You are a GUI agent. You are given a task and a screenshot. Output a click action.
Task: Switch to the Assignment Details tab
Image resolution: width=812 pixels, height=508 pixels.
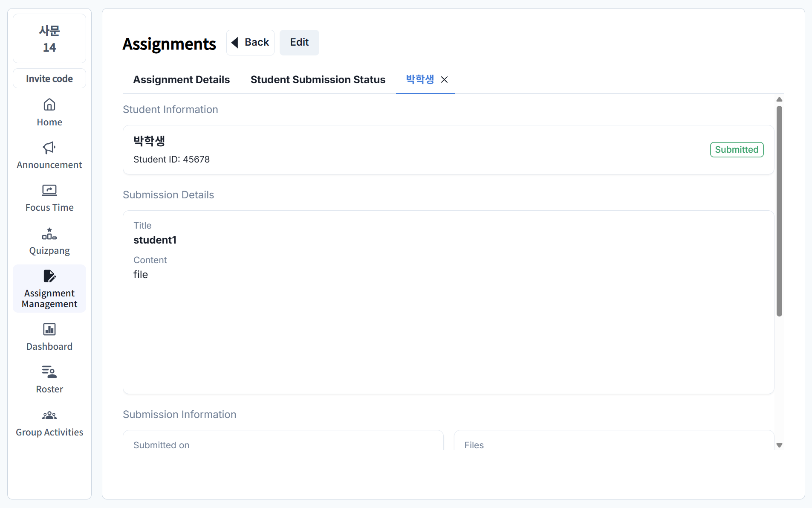pos(181,80)
